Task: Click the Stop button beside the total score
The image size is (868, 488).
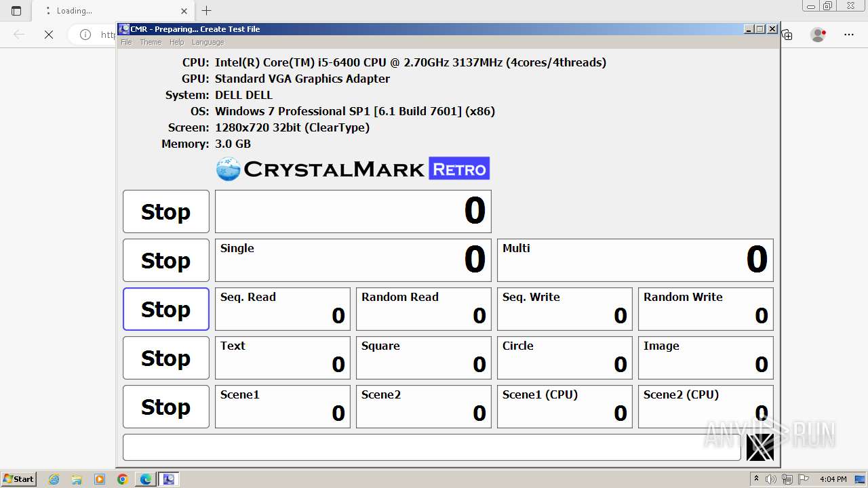Action: tap(166, 211)
